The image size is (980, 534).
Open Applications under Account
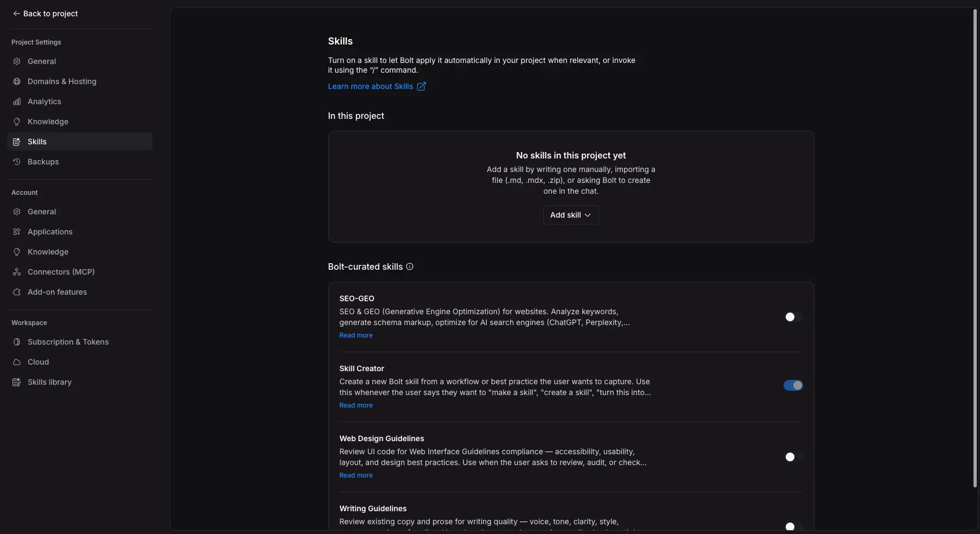pyautogui.click(x=80, y=232)
